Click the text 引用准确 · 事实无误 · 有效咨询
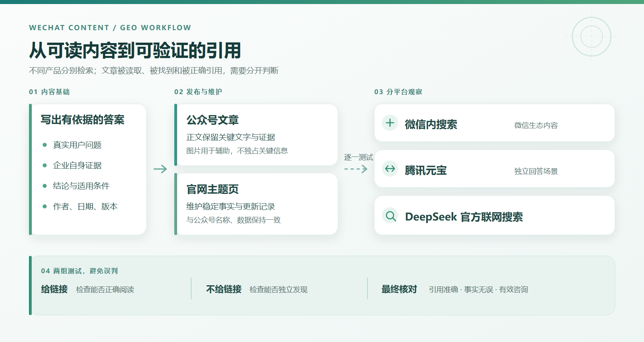 pyautogui.click(x=479, y=290)
